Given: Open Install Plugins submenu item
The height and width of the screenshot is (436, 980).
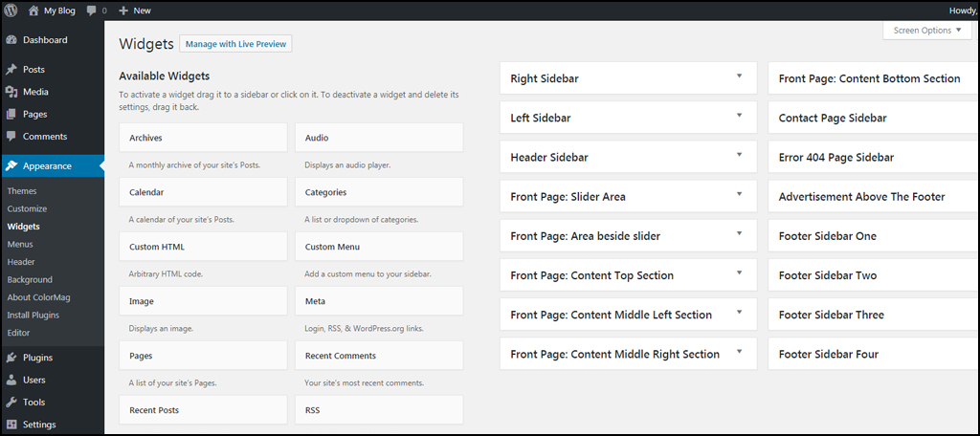Looking at the screenshot, I should click(32, 316).
